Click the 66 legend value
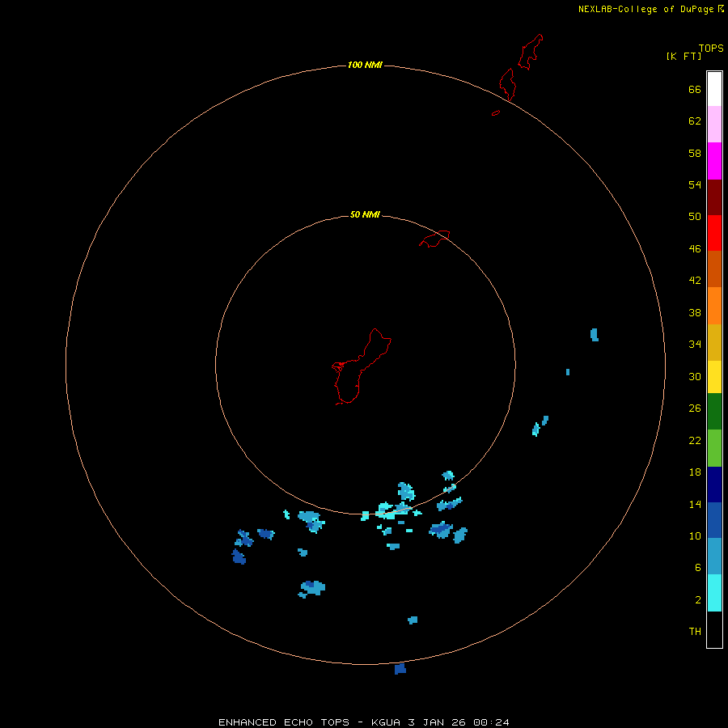Screen dimensions: 728x728 (695, 90)
